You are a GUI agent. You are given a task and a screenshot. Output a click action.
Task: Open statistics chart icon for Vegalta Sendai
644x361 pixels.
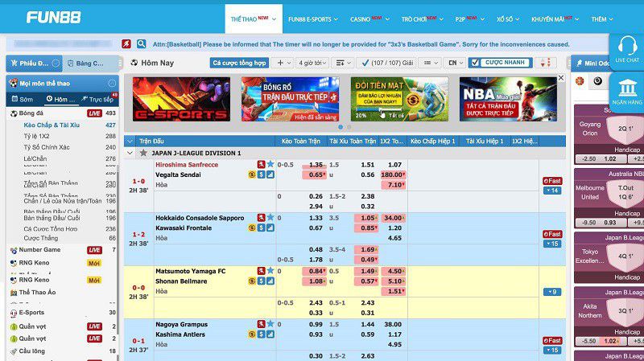[270, 174]
